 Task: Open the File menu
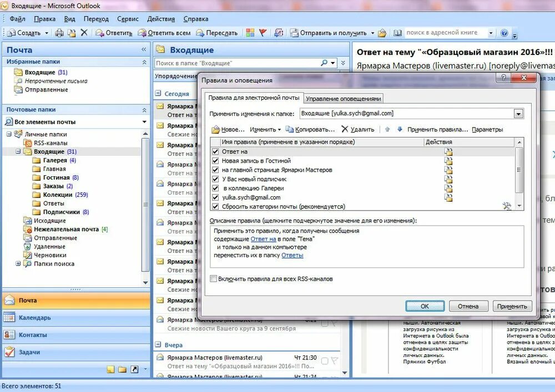pyautogui.click(x=17, y=19)
